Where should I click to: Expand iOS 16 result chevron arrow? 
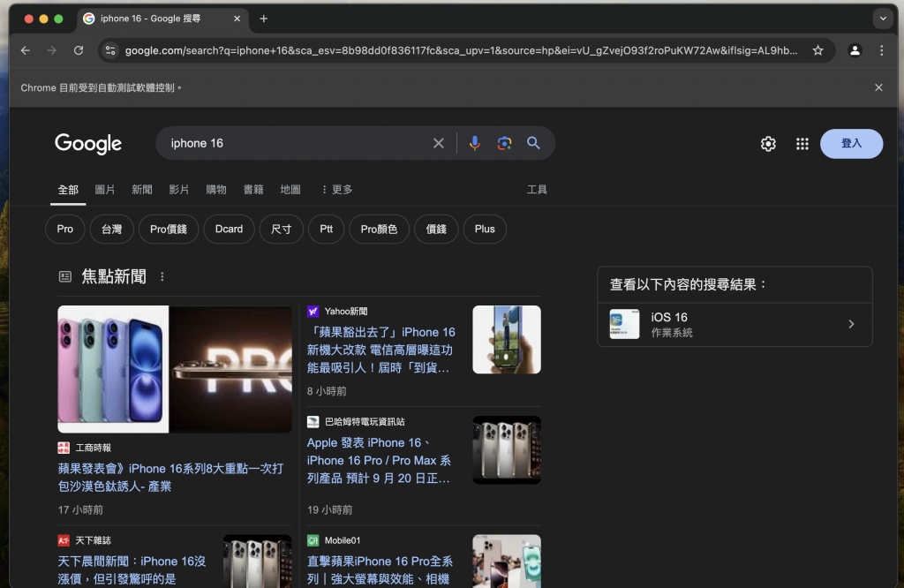[851, 324]
